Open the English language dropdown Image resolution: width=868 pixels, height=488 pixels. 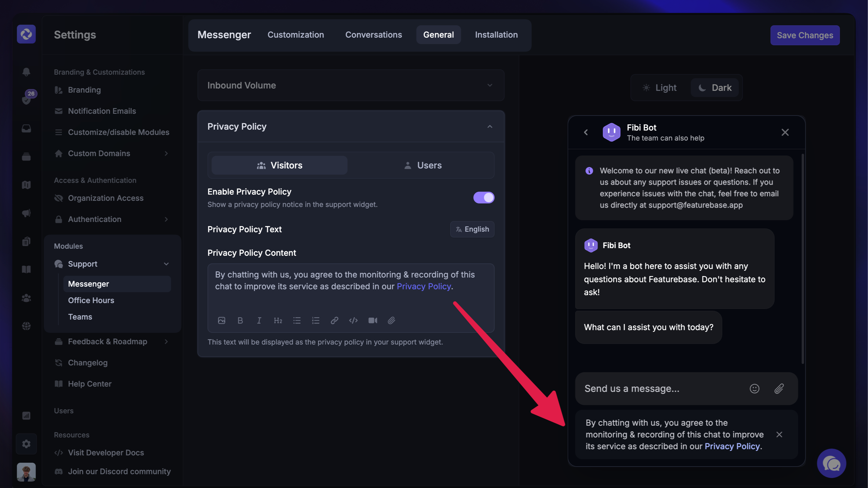(x=472, y=229)
